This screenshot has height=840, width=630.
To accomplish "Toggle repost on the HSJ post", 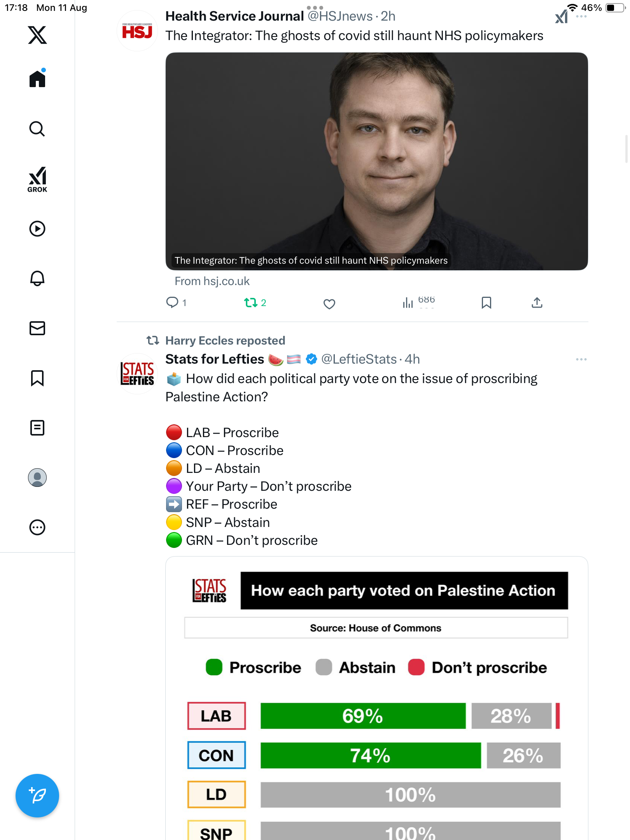I will (251, 303).
